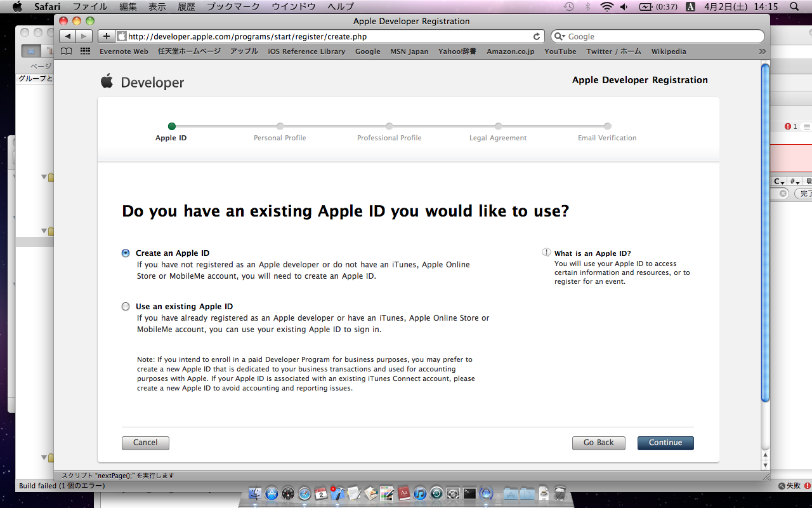Open iCal from the Dock

coord(322,493)
